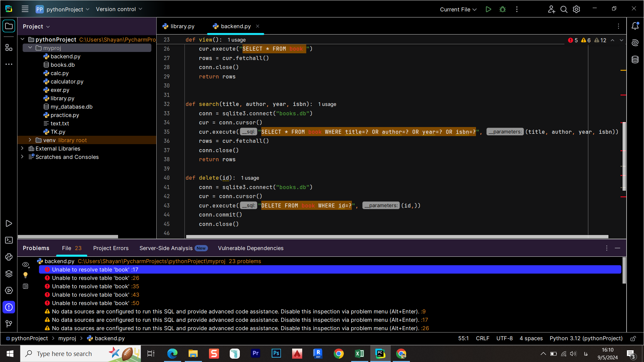Open inspections widget error count

click(573, 40)
